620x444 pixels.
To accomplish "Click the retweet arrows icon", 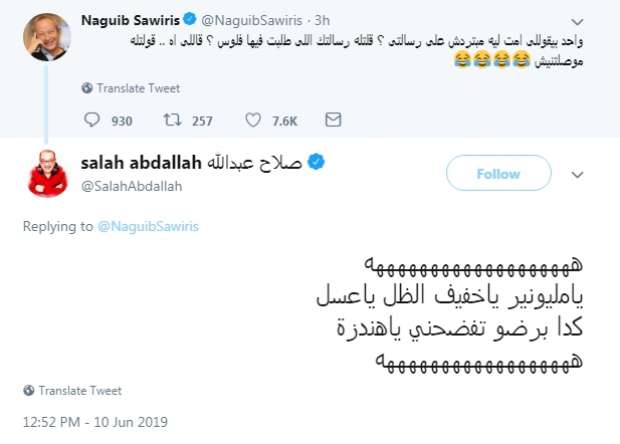I will pyautogui.click(x=172, y=121).
